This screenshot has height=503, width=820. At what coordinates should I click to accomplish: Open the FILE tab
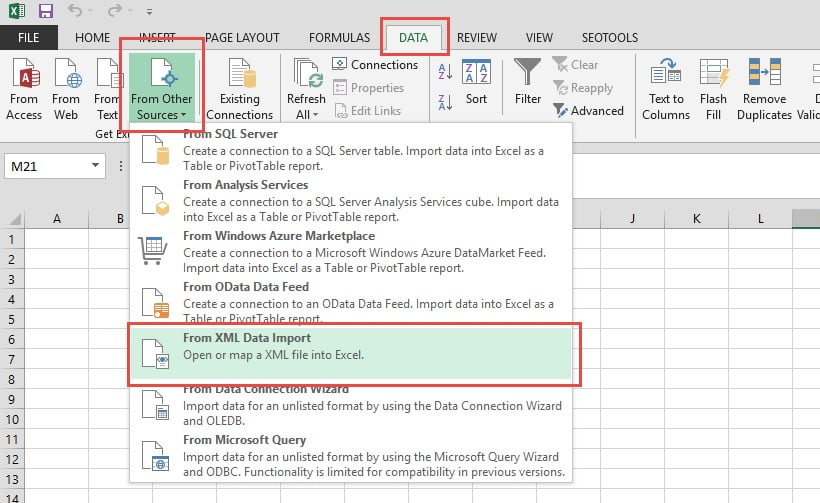click(28, 38)
